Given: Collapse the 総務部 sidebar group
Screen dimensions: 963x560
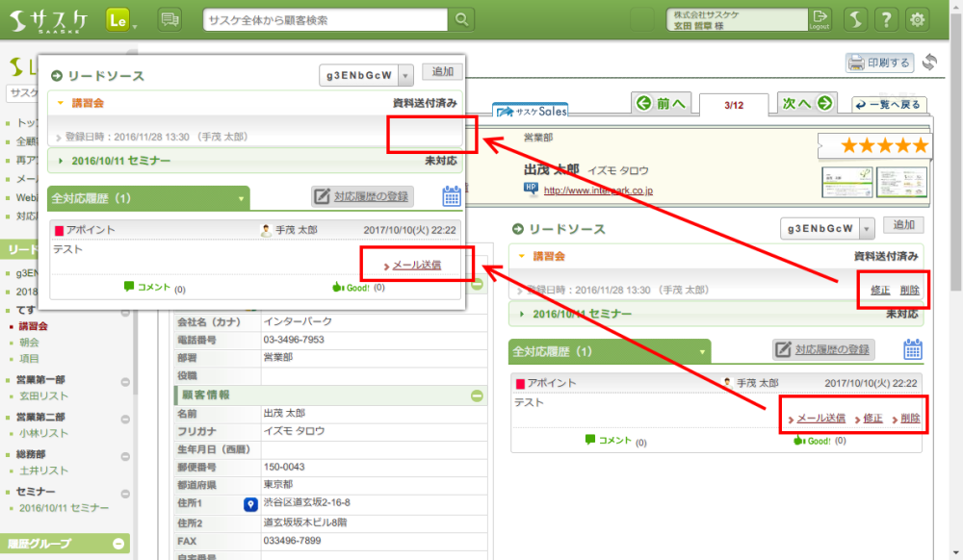Looking at the screenshot, I should pos(125,456).
